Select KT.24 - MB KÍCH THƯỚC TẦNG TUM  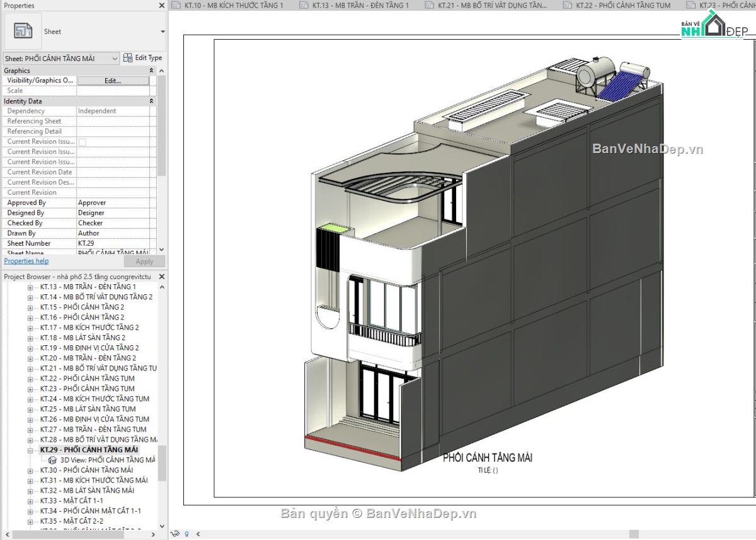pos(94,398)
